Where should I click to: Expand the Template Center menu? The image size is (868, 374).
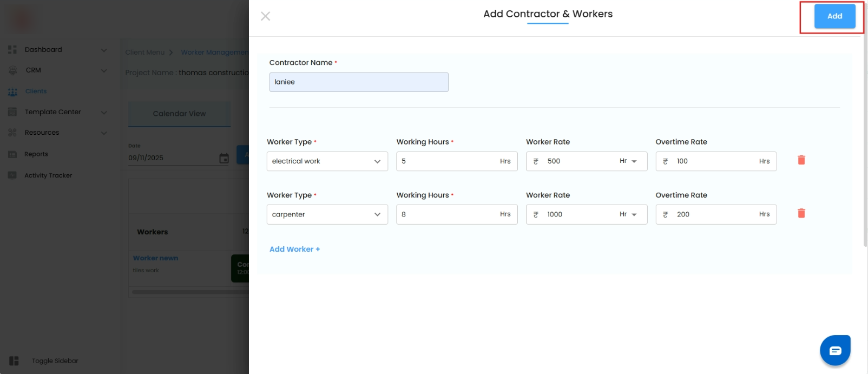tap(104, 112)
